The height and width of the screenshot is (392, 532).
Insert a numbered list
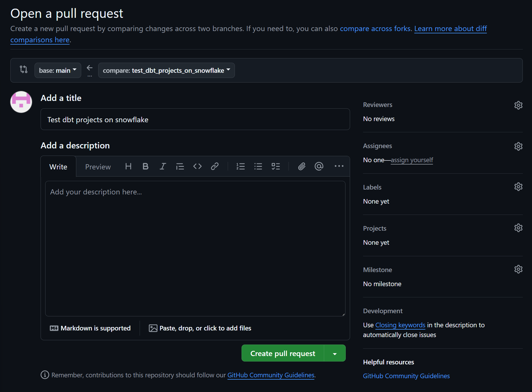pyautogui.click(x=240, y=166)
